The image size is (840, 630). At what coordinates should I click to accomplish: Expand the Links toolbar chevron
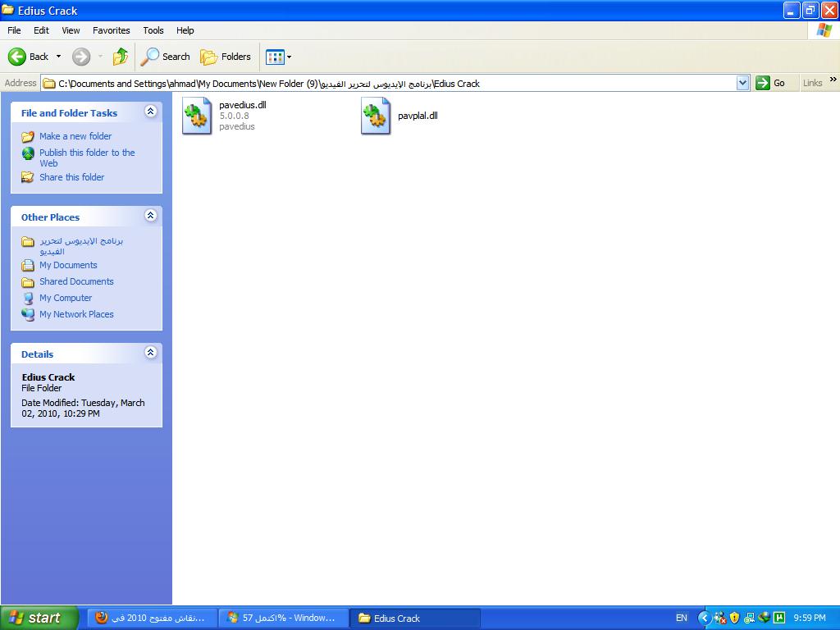pyautogui.click(x=833, y=80)
